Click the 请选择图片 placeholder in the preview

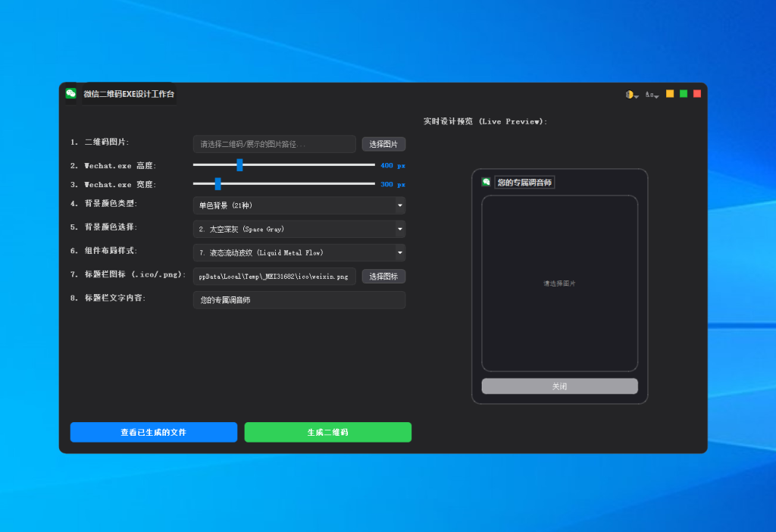click(559, 283)
